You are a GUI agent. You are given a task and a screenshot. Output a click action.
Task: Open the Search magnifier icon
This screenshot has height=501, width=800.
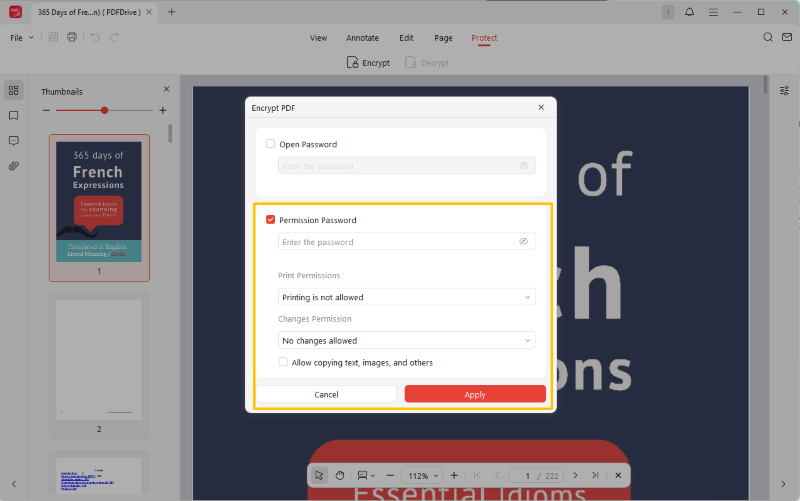tap(767, 37)
